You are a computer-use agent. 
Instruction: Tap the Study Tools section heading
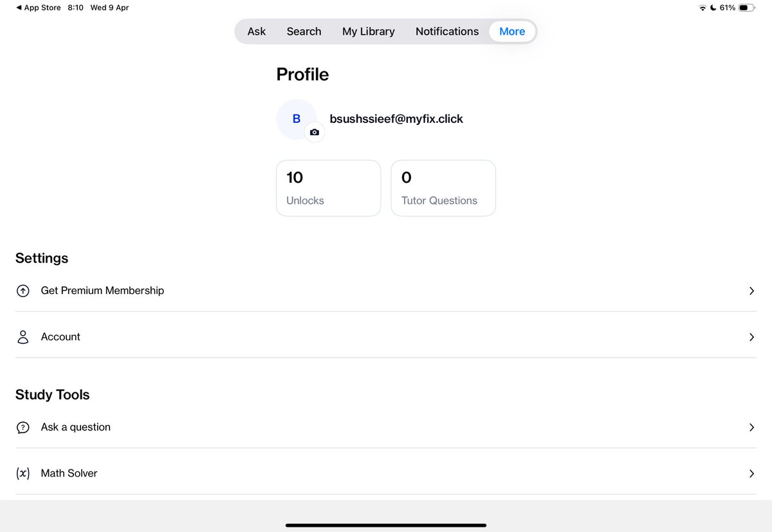53,395
